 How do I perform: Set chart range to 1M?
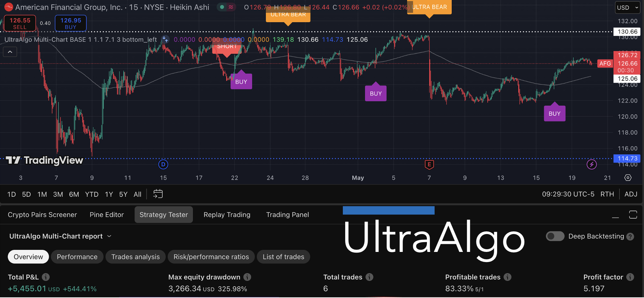click(x=42, y=194)
